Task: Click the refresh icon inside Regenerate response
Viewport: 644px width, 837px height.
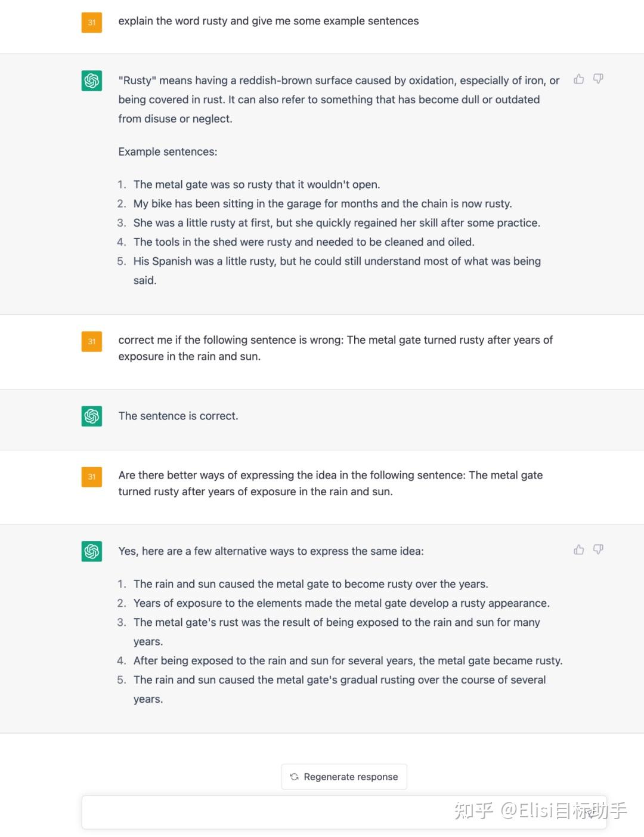Action: click(294, 777)
